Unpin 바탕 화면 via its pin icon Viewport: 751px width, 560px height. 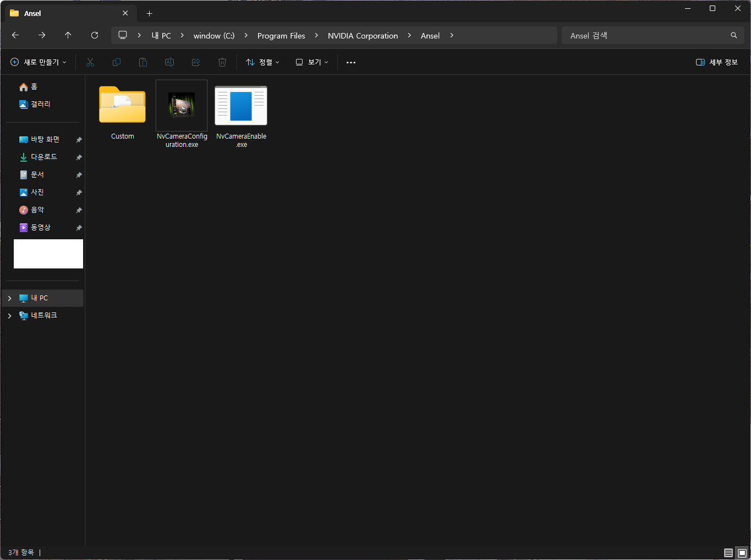[x=79, y=140]
